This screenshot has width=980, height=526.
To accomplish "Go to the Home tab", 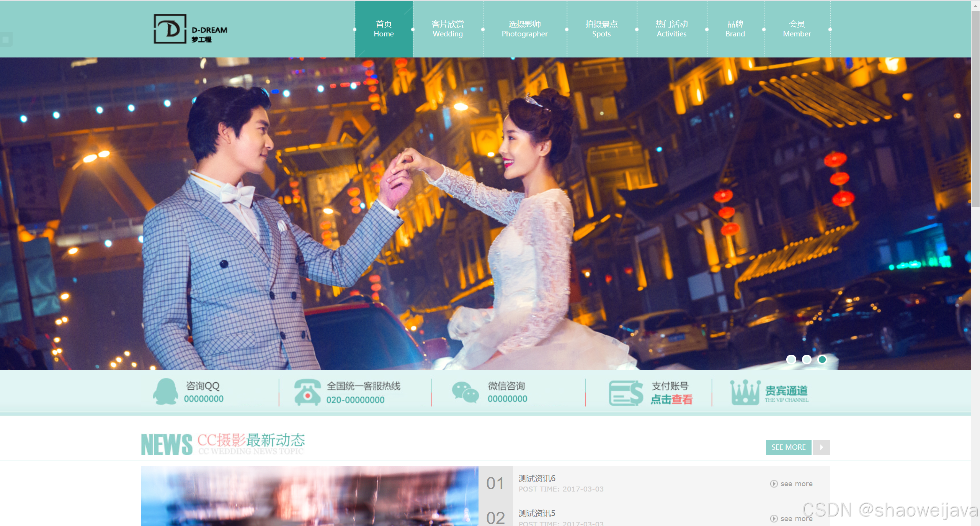I will pyautogui.click(x=384, y=29).
